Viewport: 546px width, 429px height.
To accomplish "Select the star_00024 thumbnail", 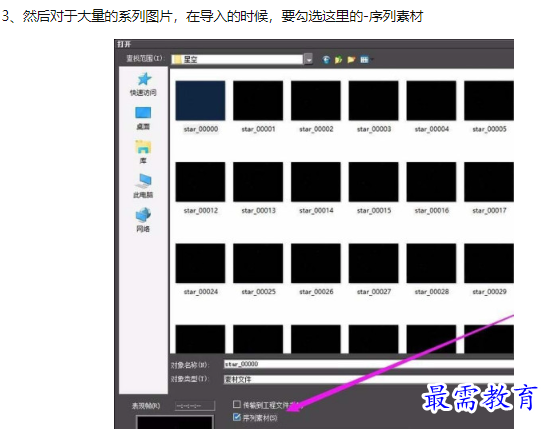I will [200, 263].
